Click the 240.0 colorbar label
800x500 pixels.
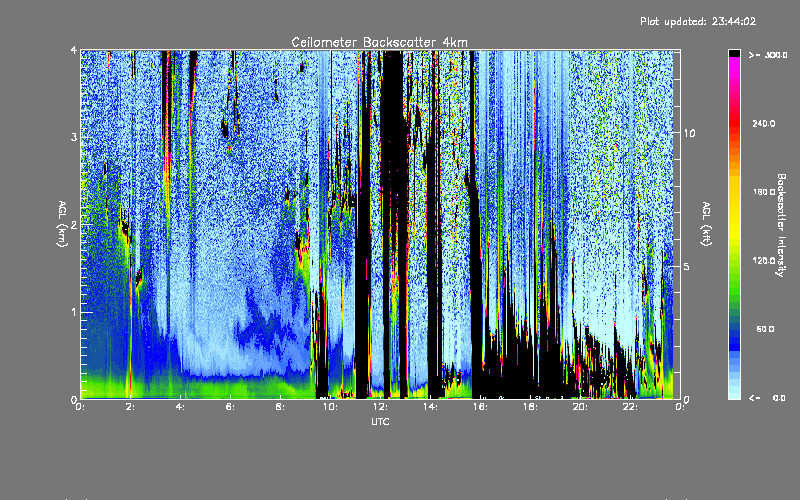pos(764,123)
